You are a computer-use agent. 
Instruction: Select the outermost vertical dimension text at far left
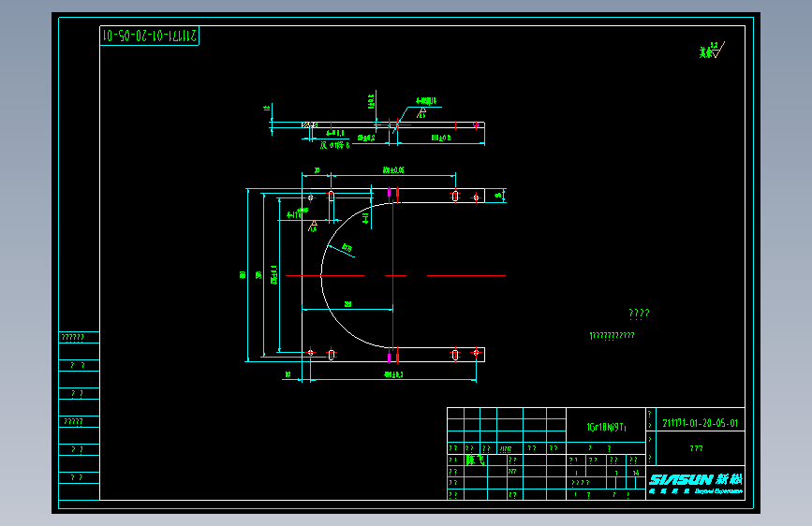(x=243, y=274)
